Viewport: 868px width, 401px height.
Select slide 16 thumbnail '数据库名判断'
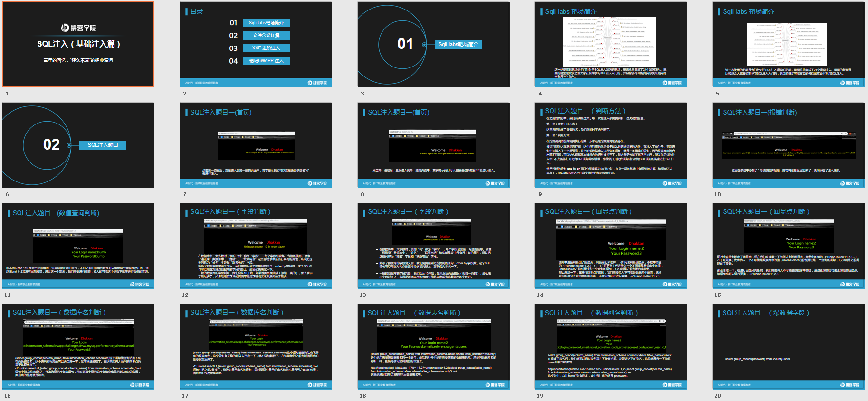[78, 347]
